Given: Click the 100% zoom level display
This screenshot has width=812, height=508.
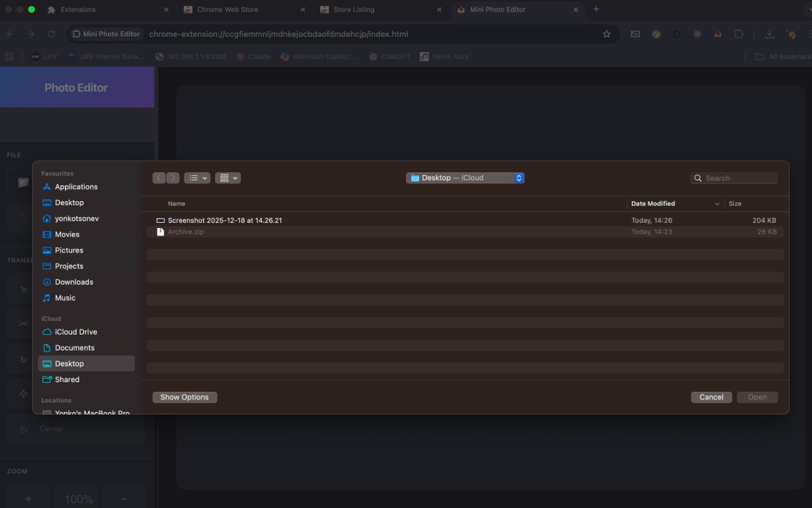Looking at the screenshot, I should coord(79,499).
